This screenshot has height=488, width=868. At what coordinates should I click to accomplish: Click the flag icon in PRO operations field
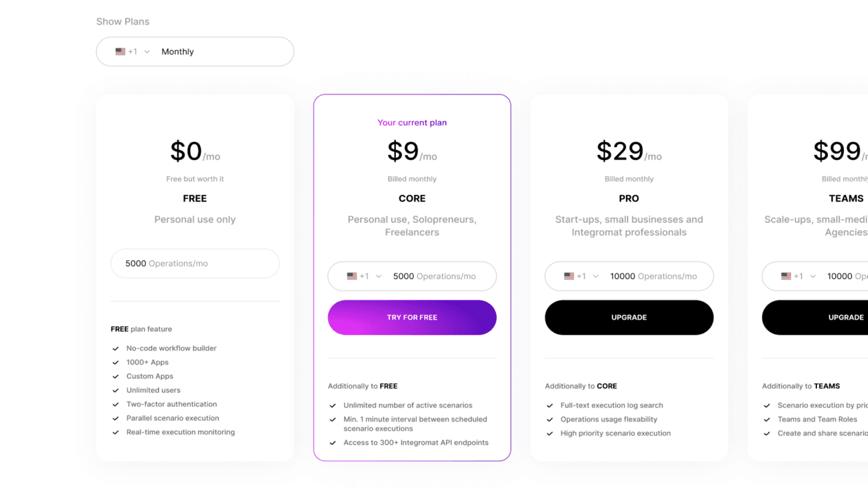pos(569,276)
